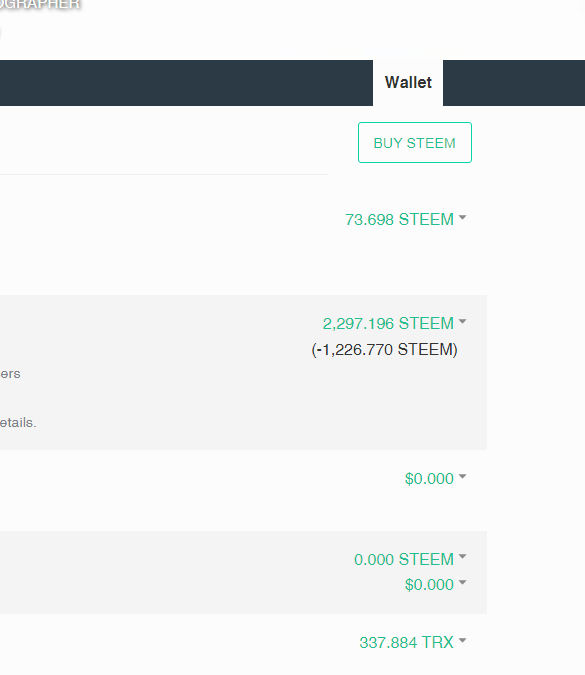Click the partial OGRAPHER header title
This screenshot has width=585, height=675.
(40, 4)
